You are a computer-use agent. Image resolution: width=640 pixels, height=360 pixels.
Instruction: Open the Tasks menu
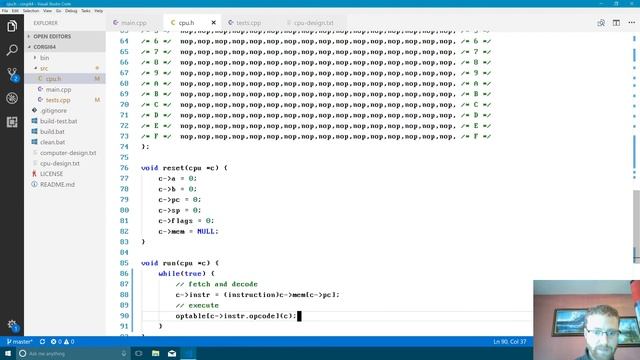click(86, 11)
